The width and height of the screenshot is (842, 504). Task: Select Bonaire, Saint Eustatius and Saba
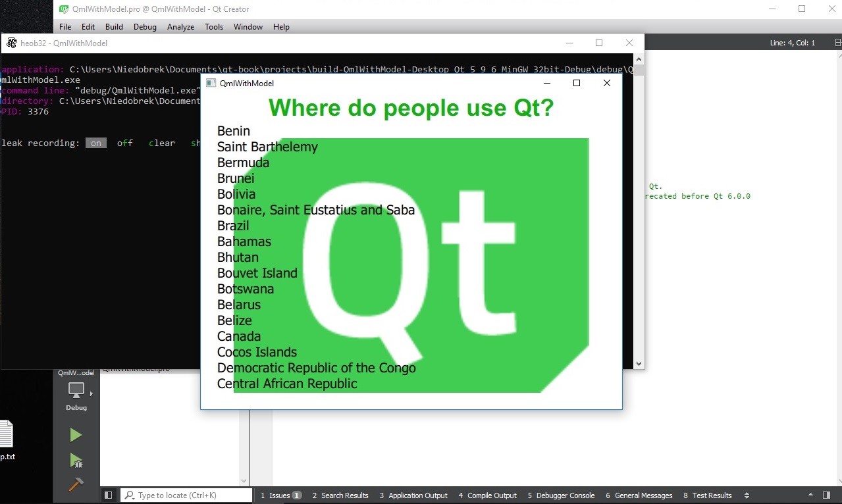coord(316,210)
